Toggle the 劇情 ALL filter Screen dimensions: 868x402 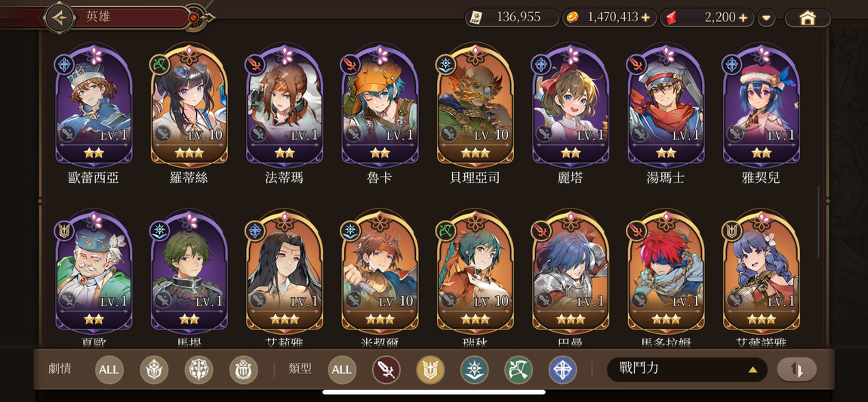(x=109, y=370)
